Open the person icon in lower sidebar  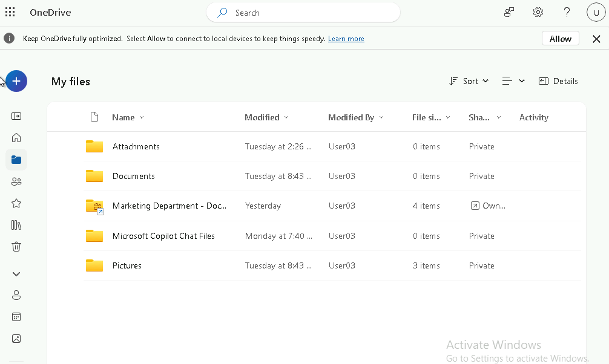tap(16, 295)
